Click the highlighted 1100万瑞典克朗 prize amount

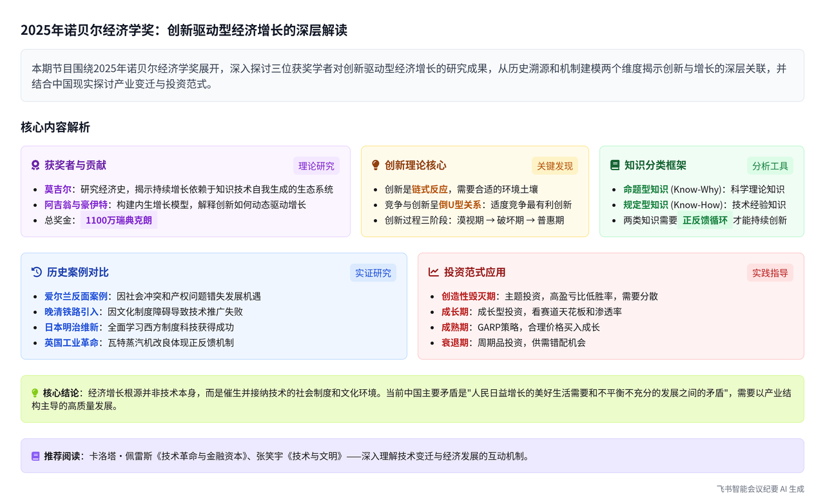click(119, 220)
